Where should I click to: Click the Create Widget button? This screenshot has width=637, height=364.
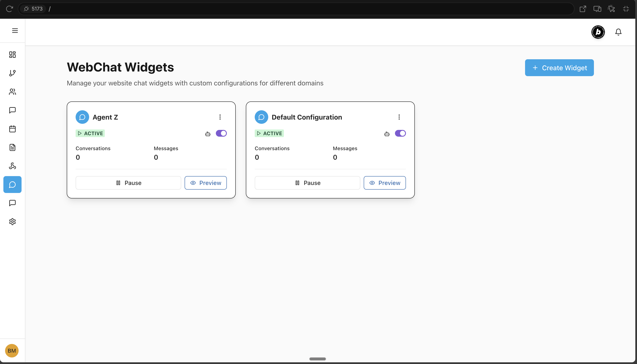559,68
